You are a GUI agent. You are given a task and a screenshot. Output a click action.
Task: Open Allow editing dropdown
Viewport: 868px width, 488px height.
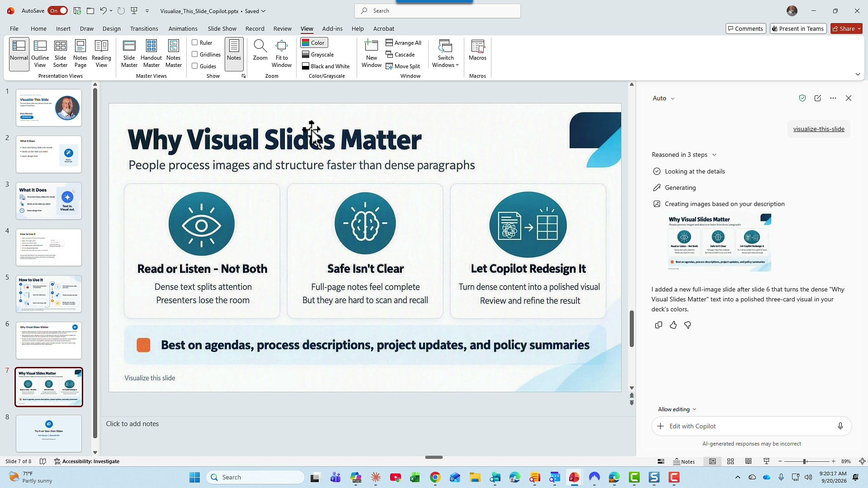(x=677, y=409)
